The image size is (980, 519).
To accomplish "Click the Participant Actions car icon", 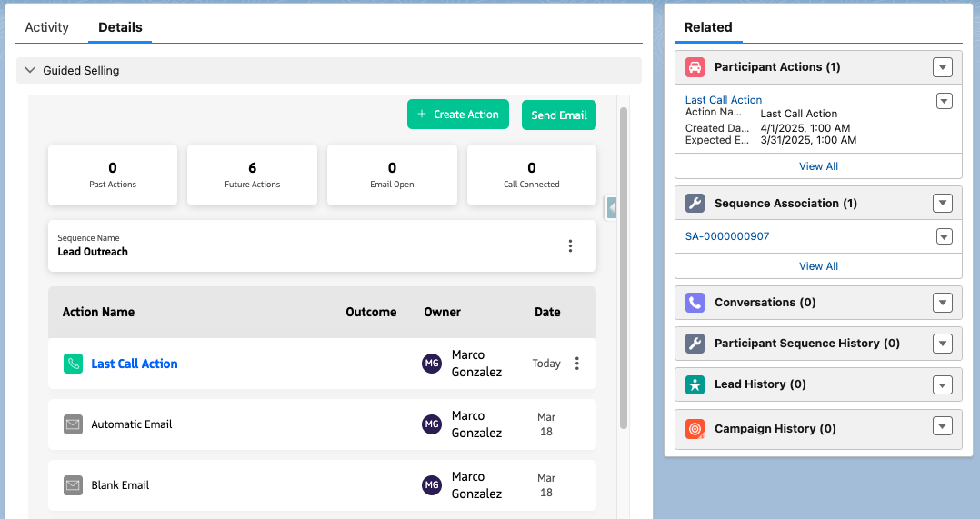I will pyautogui.click(x=695, y=67).
